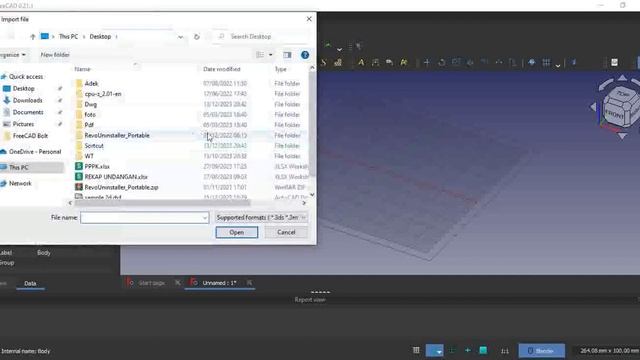640x360 pixels.
Task: Open the Organize menu
Action: coord(12,55)
